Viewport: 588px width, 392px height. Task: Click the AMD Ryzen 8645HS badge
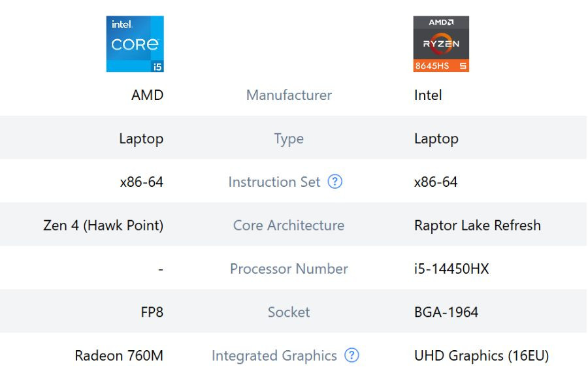pos(441,44)
